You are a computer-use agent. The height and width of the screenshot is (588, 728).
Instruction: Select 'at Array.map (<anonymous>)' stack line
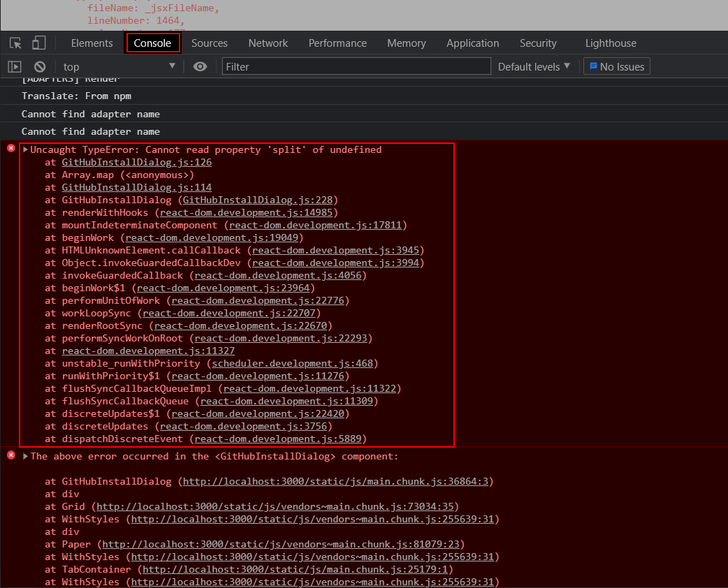coord(119,175)
